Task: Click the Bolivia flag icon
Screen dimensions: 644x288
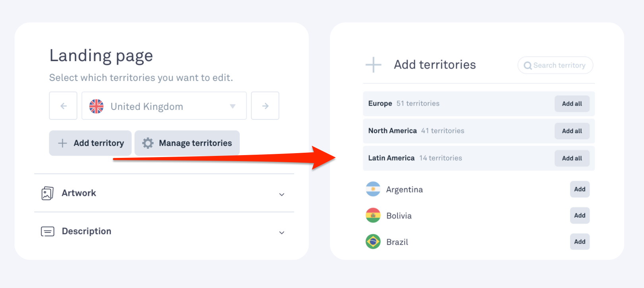Action: (373, 215)
